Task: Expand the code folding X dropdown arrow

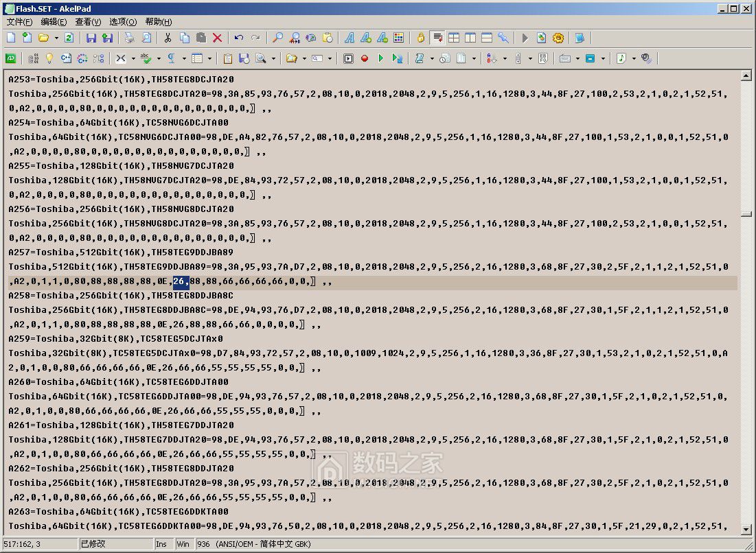Action: 134,58
